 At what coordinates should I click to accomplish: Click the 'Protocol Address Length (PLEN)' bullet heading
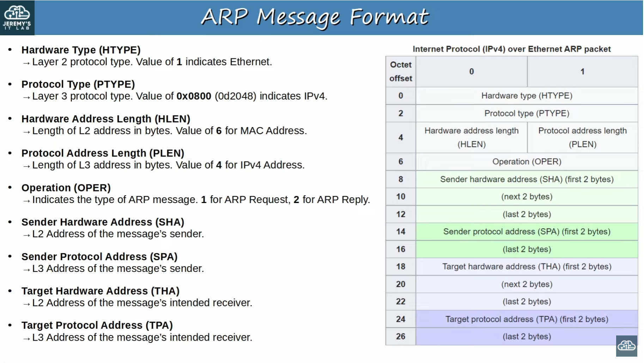click(103, 153)
